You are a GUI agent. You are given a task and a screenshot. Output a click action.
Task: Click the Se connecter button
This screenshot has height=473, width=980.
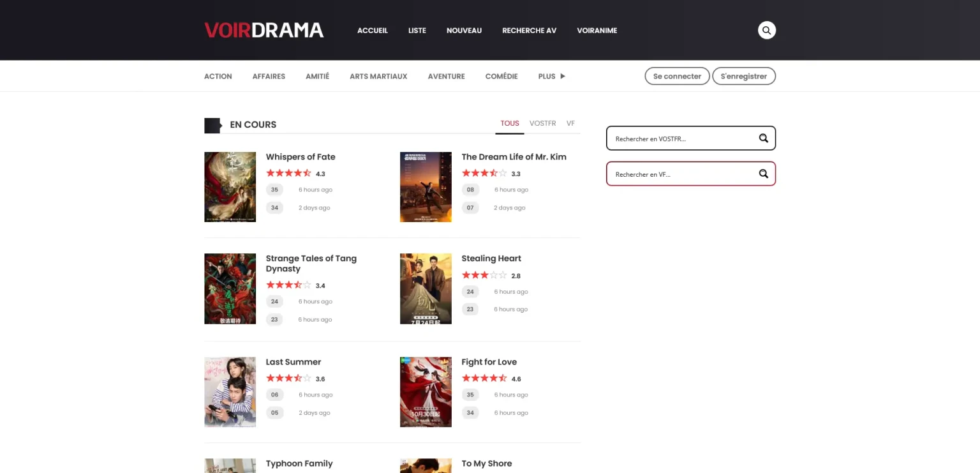677,76
